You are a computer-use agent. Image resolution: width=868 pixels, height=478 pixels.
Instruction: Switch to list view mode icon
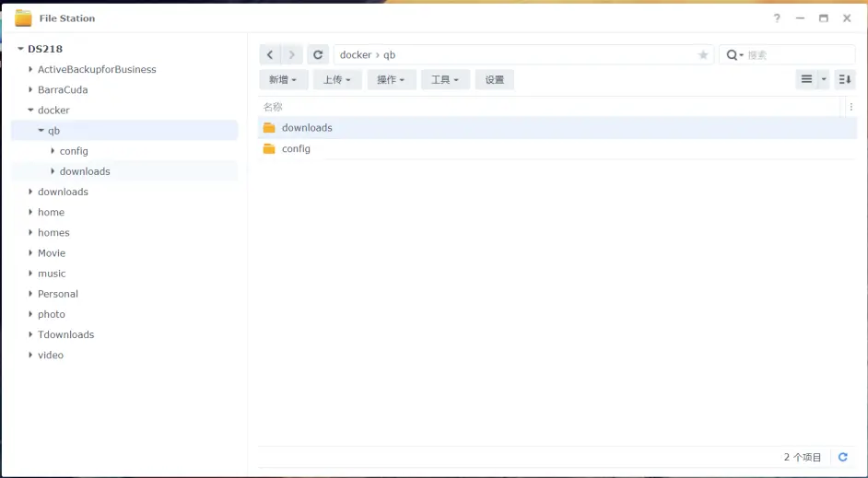click(x=806, y=79)
